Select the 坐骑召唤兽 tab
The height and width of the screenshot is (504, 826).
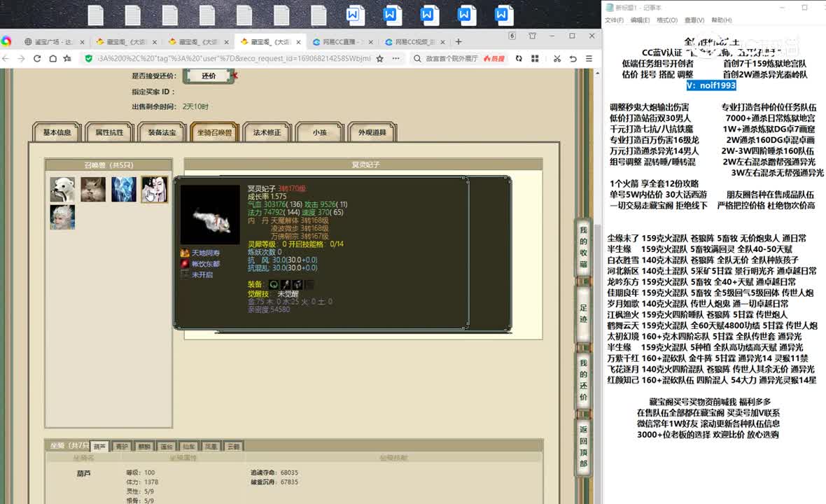[214, 132]
